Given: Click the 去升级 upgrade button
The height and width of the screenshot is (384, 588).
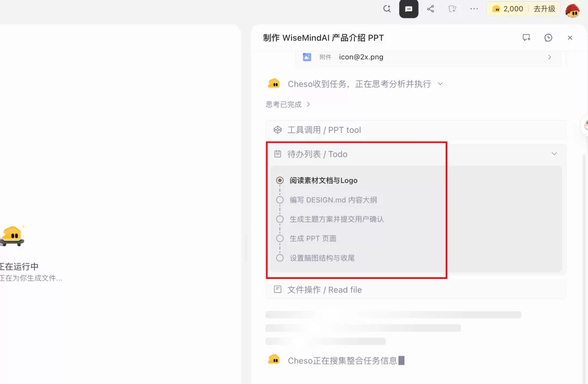Looking at the screenshot, I should tap(544, 9).
